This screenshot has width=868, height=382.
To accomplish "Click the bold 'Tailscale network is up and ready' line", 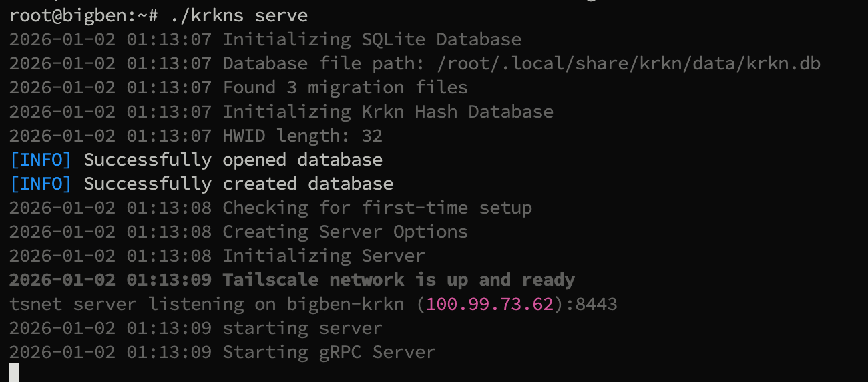I will [x=292, y=280].
